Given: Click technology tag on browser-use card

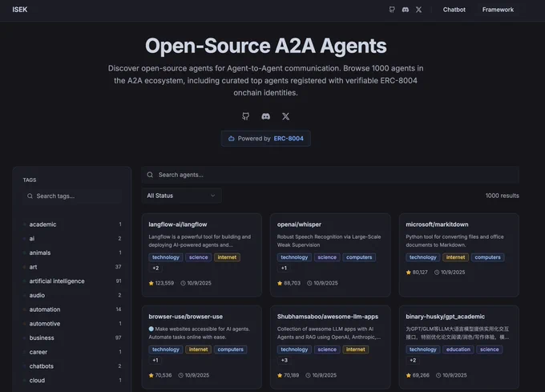Looking at the screenshot, I should [165, 350].
